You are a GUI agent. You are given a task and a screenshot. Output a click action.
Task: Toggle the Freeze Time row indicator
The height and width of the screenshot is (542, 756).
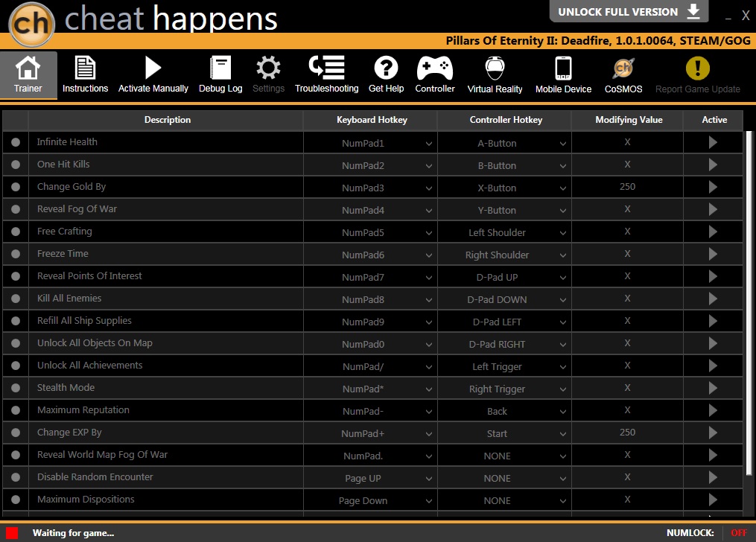(16, 254)
